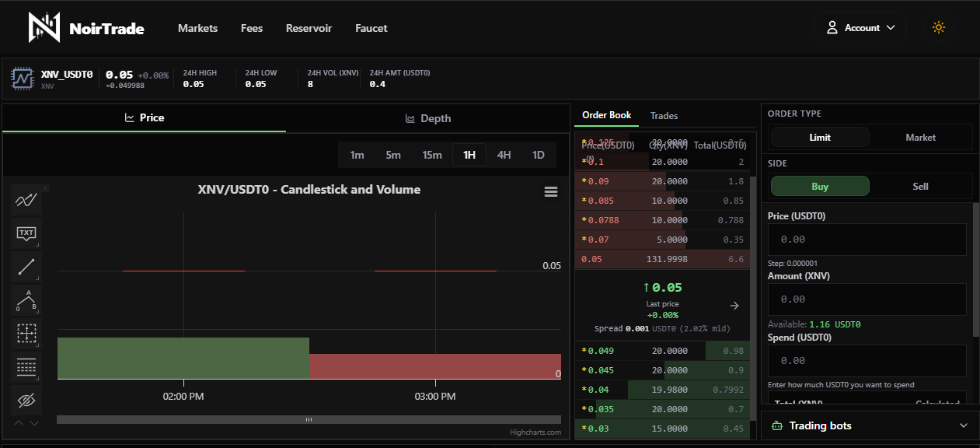Viewport: 980px width, 448px height.
Task: Switch to the Price chart tab
Action: 145,117
